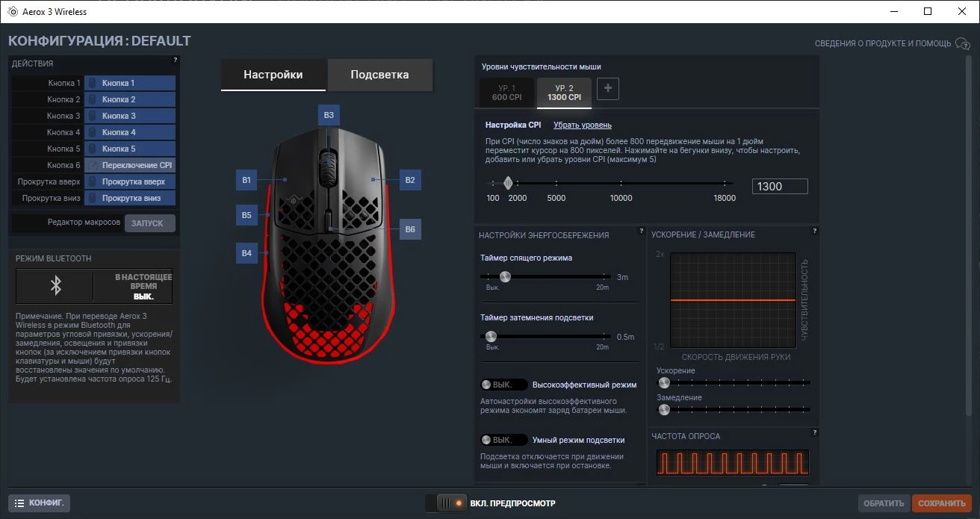Select the B4 side button marker
980x519 pixels.
[x=246, y=253]
